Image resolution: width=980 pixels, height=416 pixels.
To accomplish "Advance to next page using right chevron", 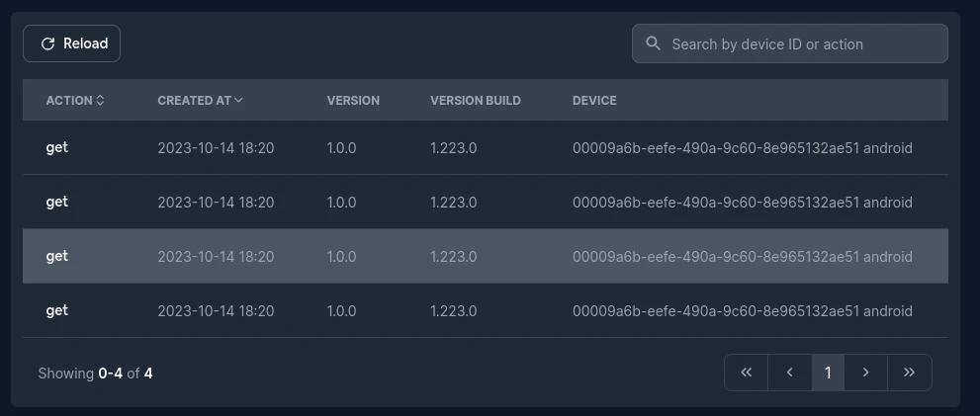I will [866, 373].
